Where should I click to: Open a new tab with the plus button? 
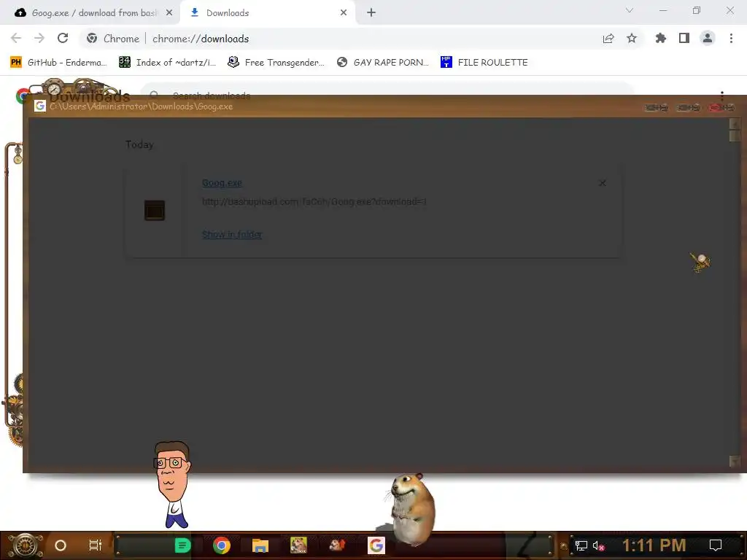pyautogui.click(x=371, y=13)
